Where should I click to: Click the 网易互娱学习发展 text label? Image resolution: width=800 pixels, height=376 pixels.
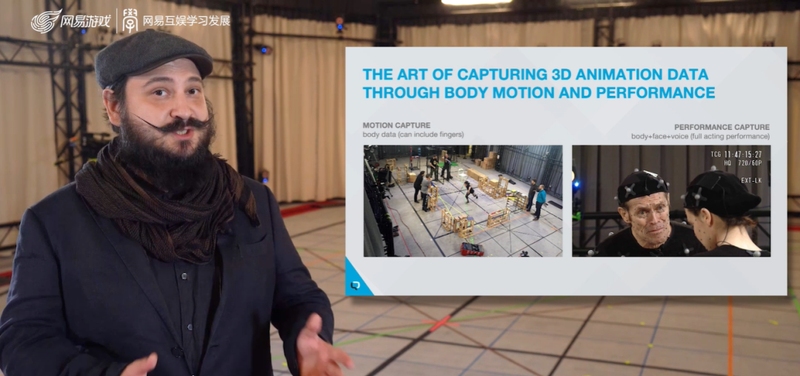point(186,21)
